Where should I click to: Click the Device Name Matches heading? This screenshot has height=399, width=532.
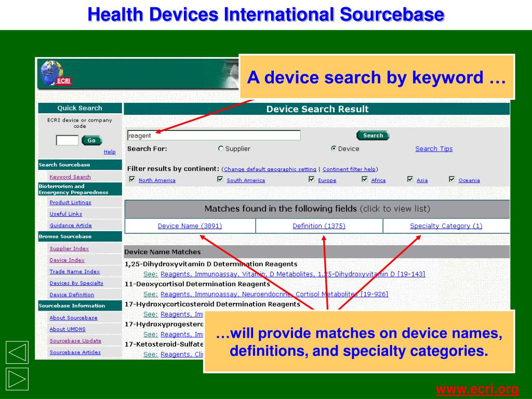click(x=163, y=252)
